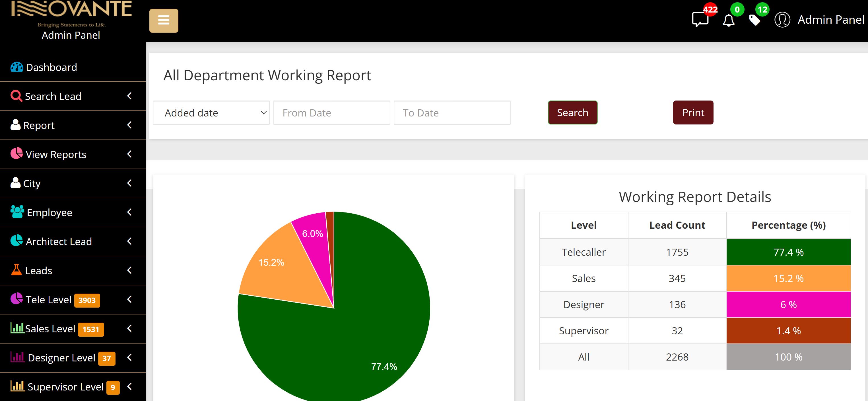The width and height of the screenshot is (868, 401).
Task: Open the Tele Level menu item
Action: tap(49, 300)
